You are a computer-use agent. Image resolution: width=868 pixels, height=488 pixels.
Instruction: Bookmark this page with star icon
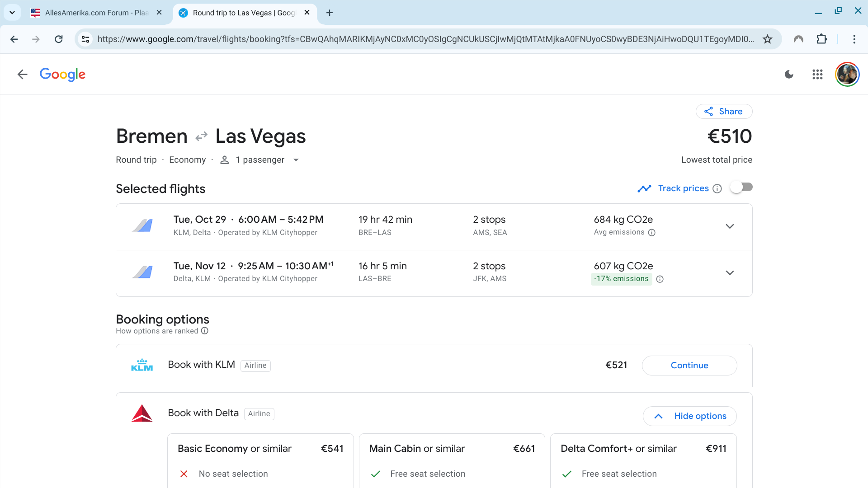tap(767, 39)
